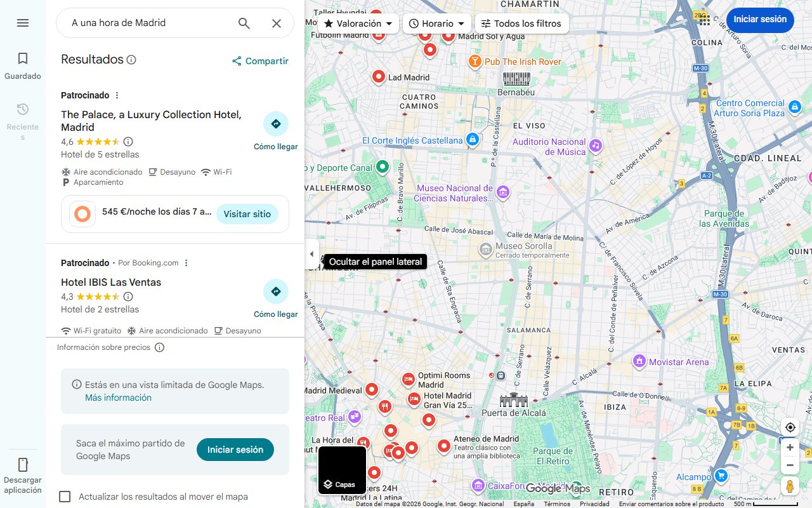
Task: Hide the side panel with arrow
Action: pyautogui.click(x=311, y=254)
